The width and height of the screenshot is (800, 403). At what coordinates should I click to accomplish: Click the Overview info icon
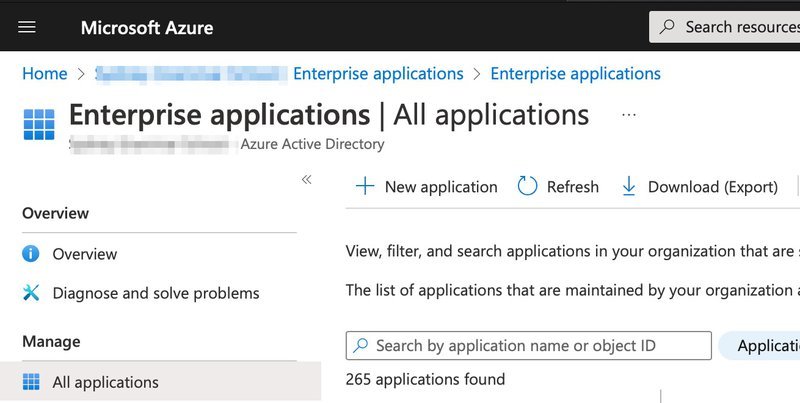[x=31, y=254]
